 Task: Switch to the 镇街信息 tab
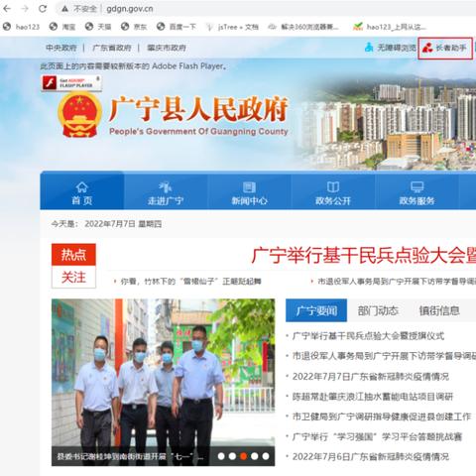[x=439, y=310]
